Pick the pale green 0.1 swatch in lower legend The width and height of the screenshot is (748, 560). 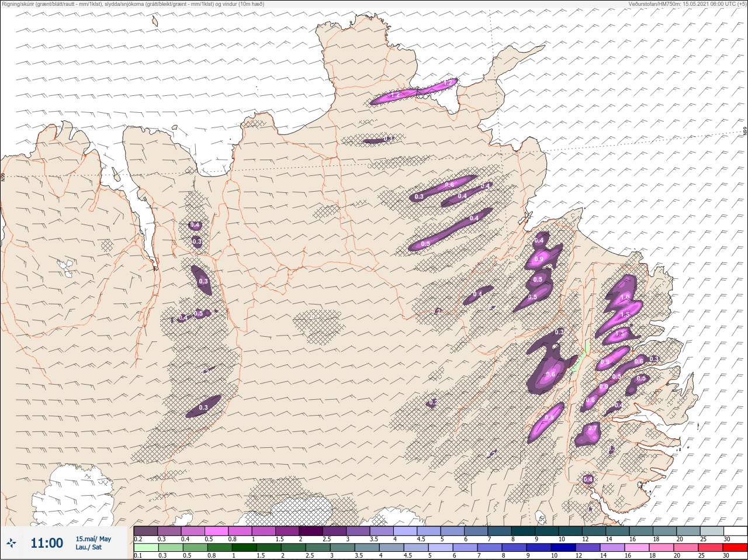point(146,548)
